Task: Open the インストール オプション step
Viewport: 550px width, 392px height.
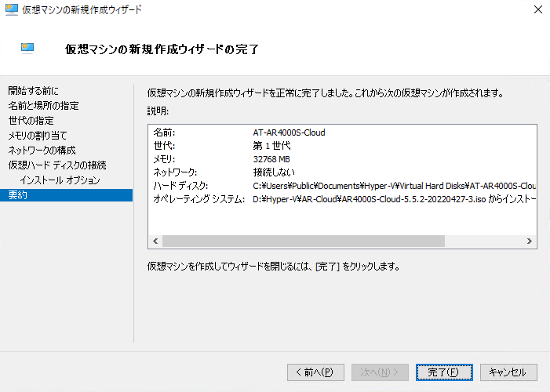Action: point(60,180)
